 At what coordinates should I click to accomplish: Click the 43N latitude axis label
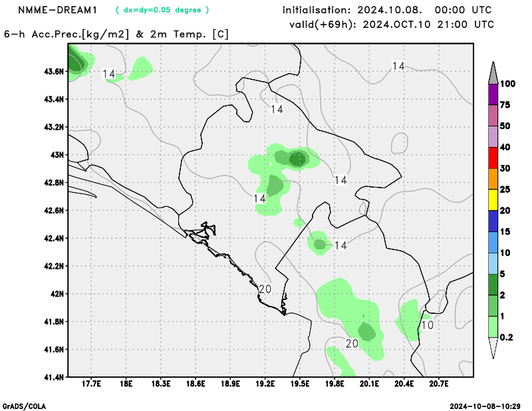pyautogui.click(x=57, y=155)
